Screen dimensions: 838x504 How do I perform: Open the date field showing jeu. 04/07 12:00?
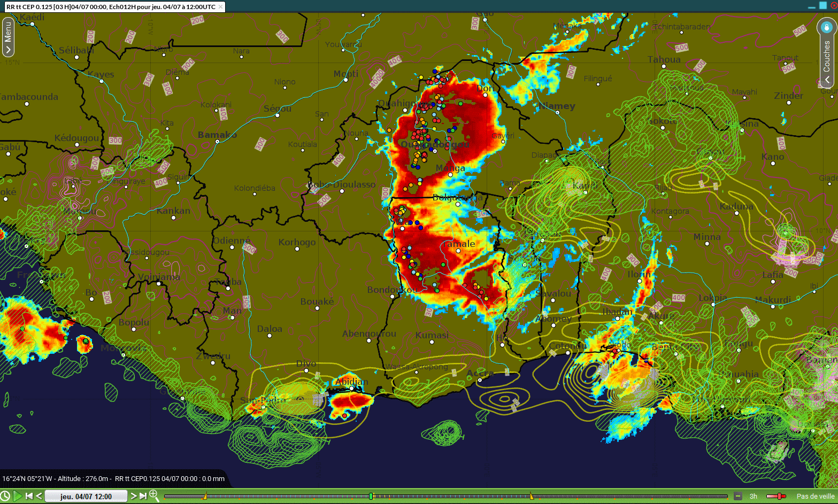coord(86,497)
